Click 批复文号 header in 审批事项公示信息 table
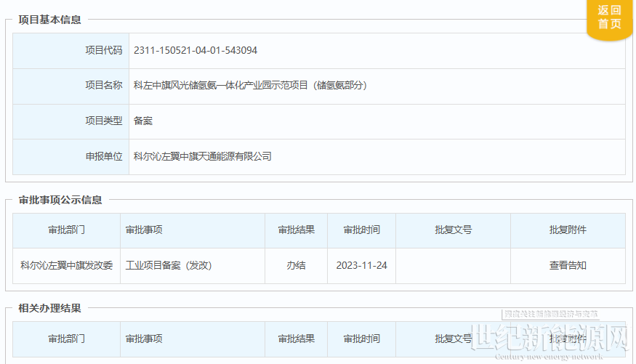636x364 pixels. [x=453, y=230]
